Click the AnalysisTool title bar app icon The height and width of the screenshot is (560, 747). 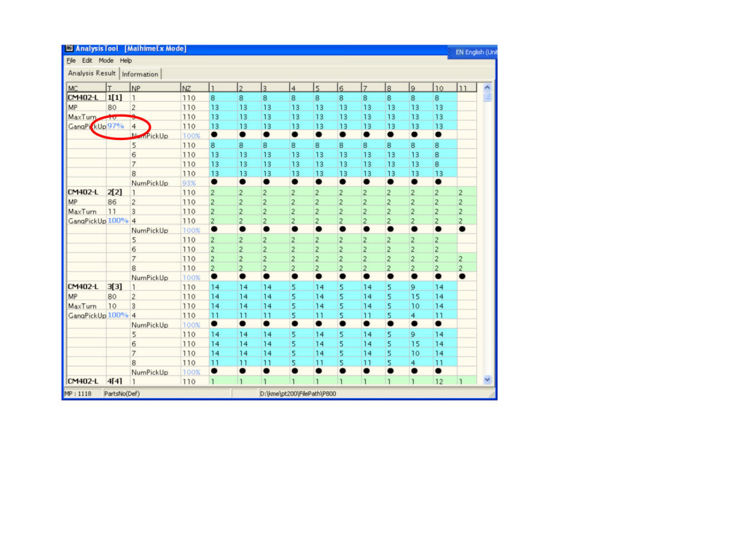pos(69,49)
